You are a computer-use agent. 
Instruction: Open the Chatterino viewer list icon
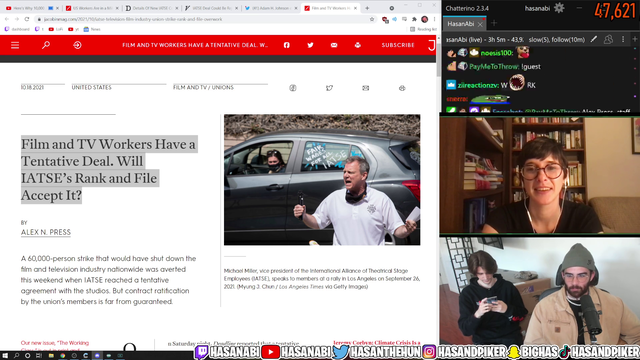(x=608, y=39)
